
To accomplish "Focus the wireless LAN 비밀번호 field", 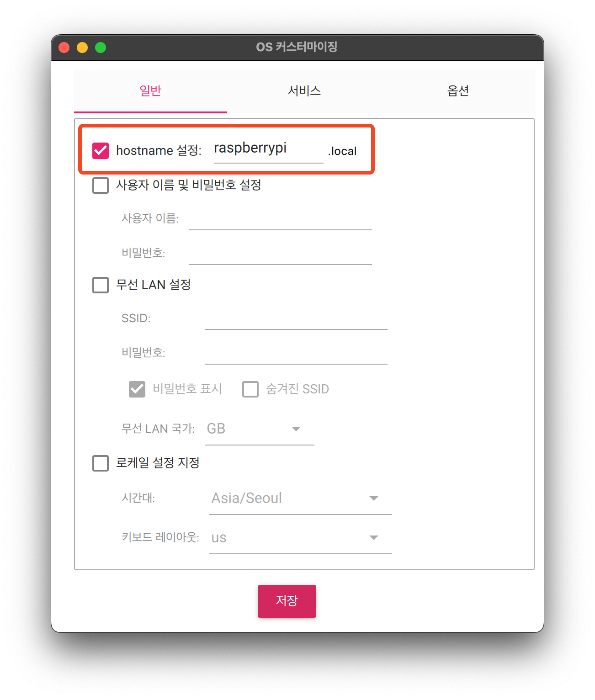I will tap(296, 353).
